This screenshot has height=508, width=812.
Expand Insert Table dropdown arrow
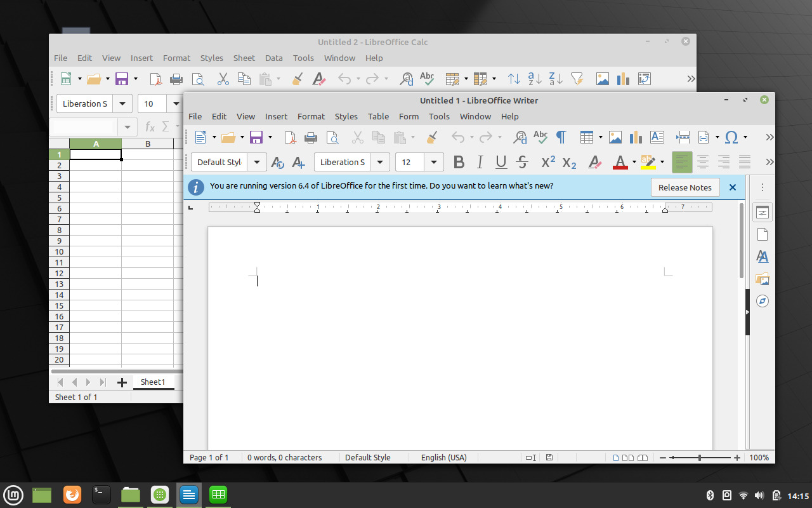(x=600, y=137)
